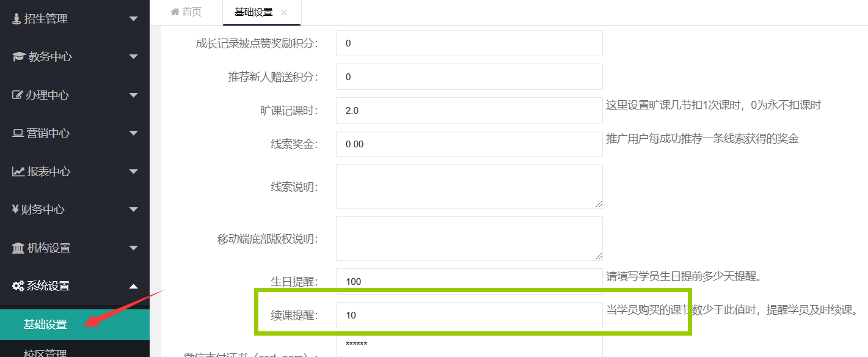The image size is (868, 357).
Task: Switch to the 首页 tab
Action: 186,12
